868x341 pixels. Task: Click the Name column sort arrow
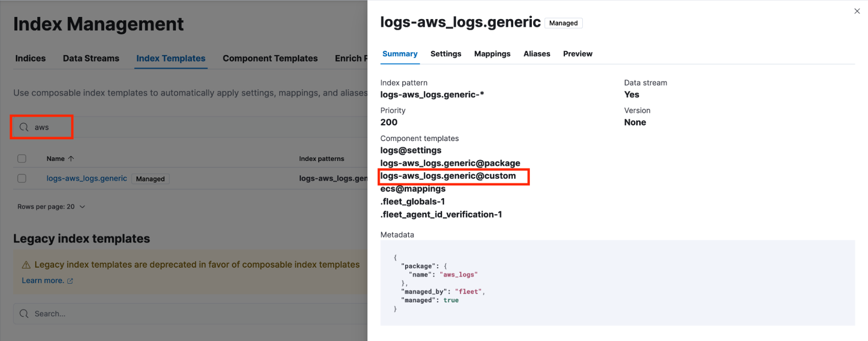click(x=71, y=159)
